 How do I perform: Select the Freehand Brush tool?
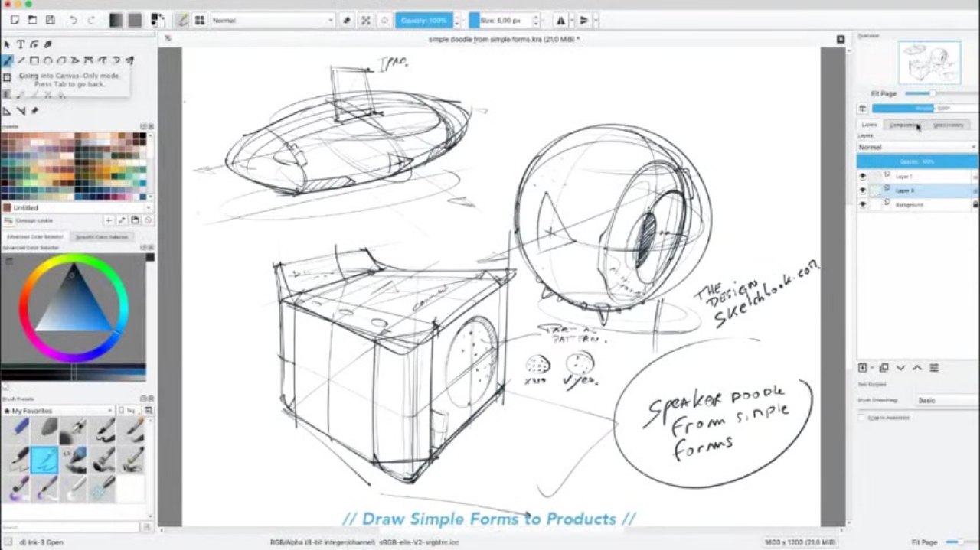8,60
